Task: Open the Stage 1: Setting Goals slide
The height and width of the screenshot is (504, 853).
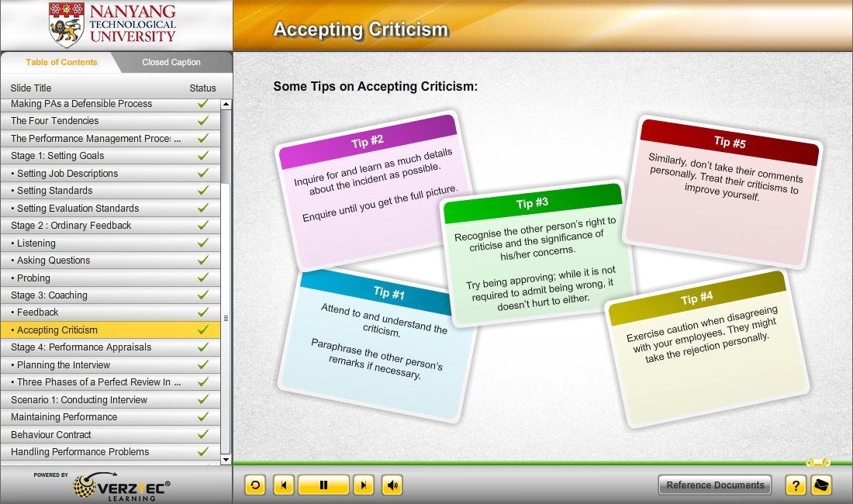Action: [x=57, y=156]
